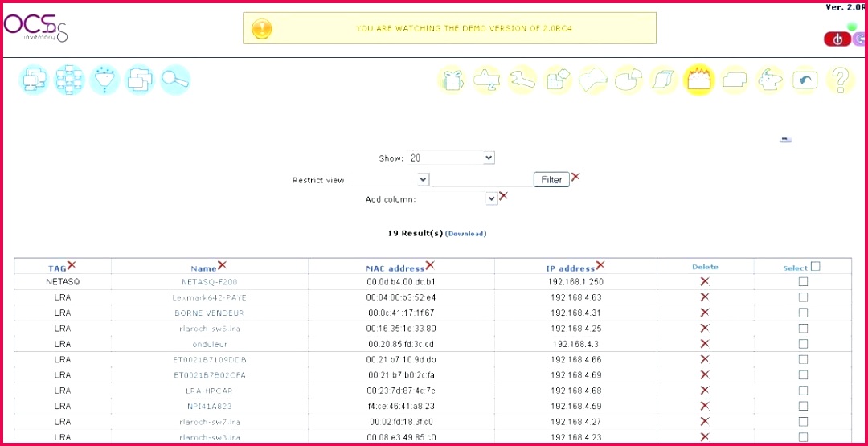Open the Show 20 rows dropdown

451,158
